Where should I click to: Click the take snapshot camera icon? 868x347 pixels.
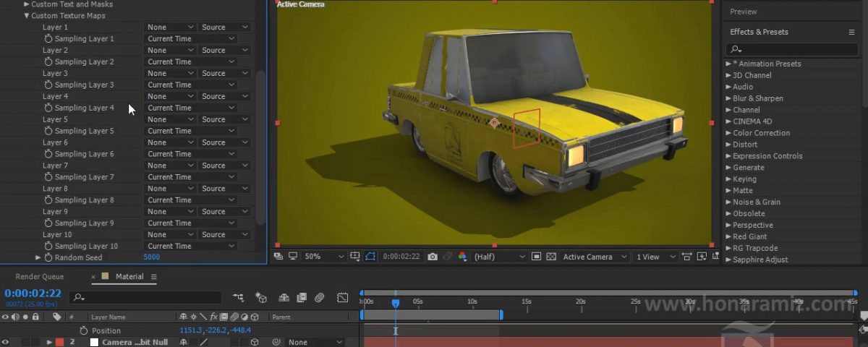pos(433,257)
